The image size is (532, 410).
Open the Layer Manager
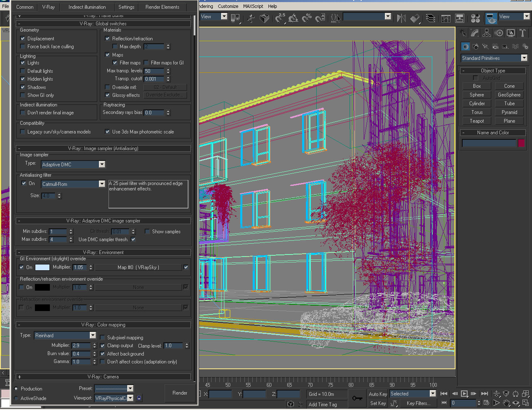(x=431, y=18)
